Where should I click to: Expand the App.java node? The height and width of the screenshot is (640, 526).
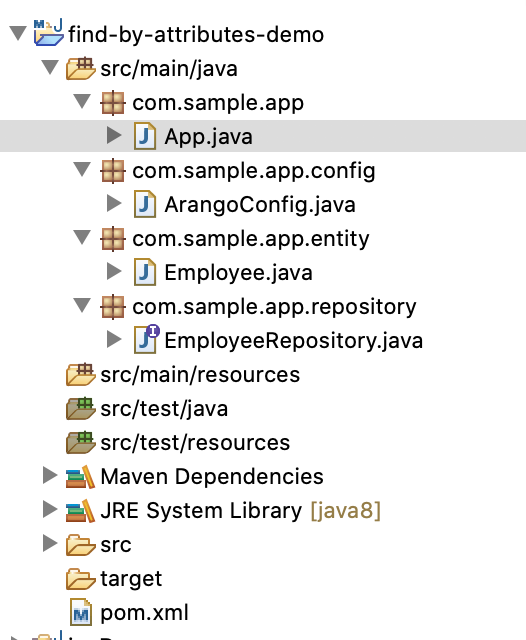tap(114, 135)
